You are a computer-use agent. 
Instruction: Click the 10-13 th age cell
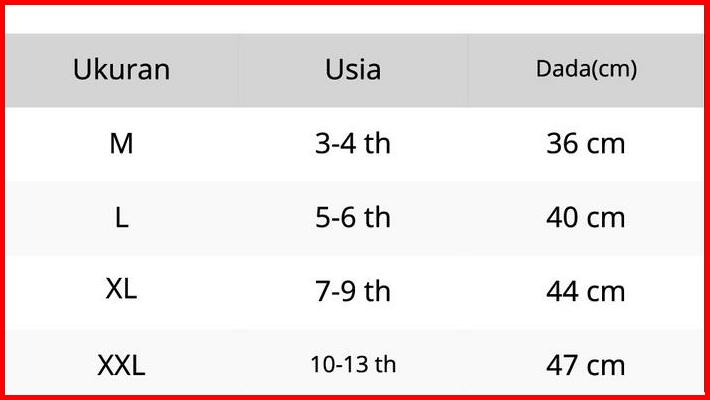[353, 365]
